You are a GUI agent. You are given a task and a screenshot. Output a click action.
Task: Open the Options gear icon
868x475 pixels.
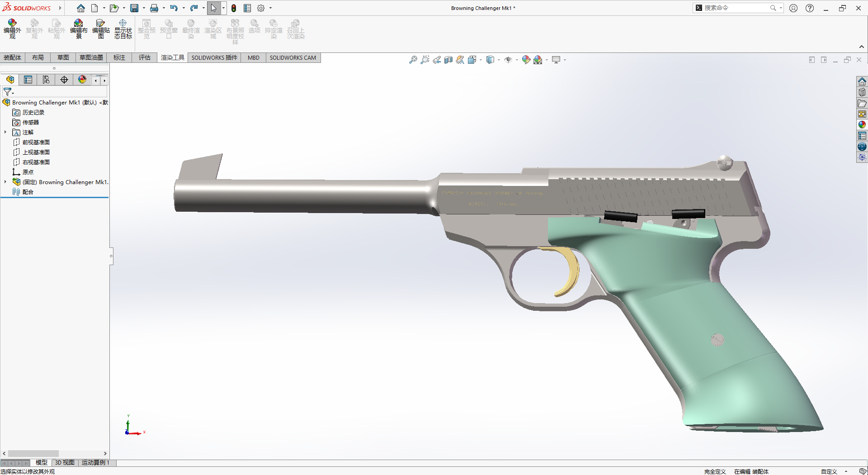pos(261,8)
